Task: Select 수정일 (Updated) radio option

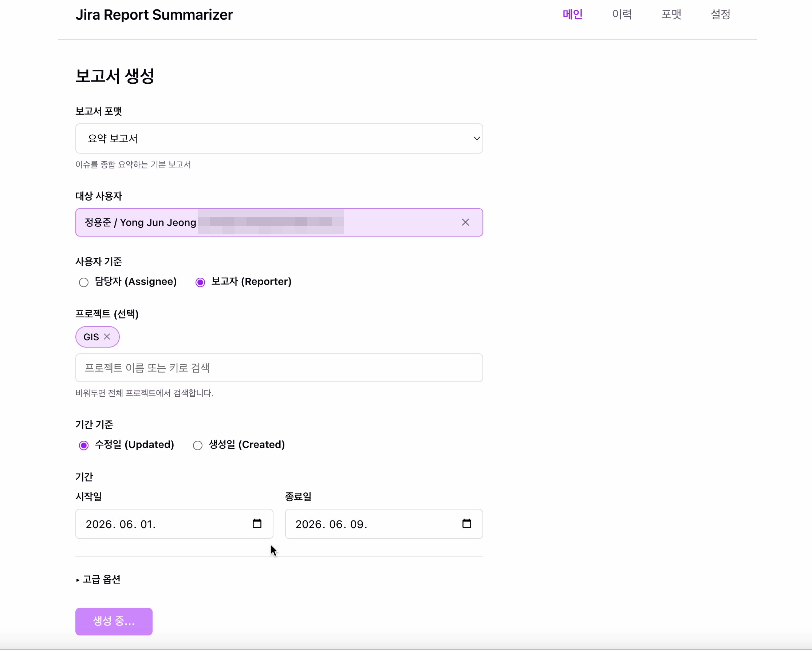Action: coord(84,445)
